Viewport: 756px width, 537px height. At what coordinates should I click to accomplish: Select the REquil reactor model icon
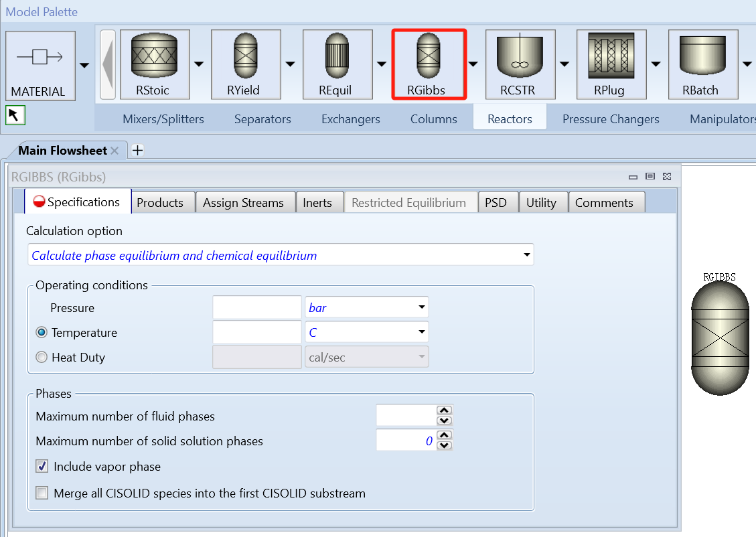tap(337, 64)
